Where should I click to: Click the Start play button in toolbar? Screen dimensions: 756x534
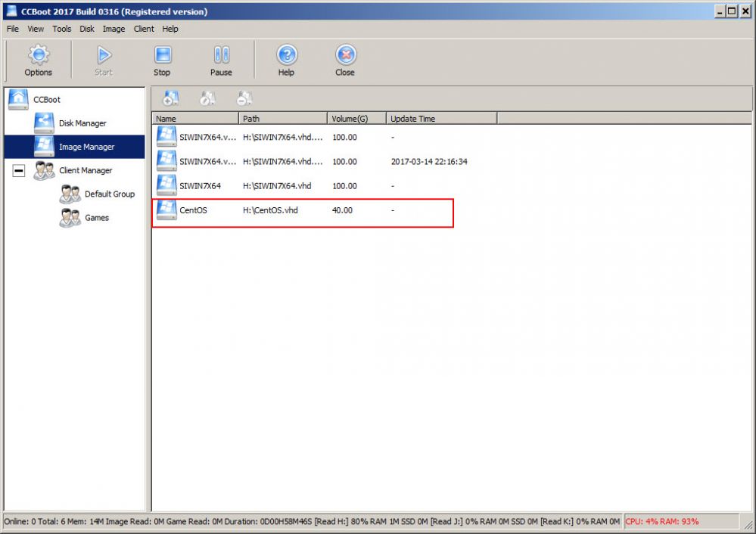coord(103,61)
